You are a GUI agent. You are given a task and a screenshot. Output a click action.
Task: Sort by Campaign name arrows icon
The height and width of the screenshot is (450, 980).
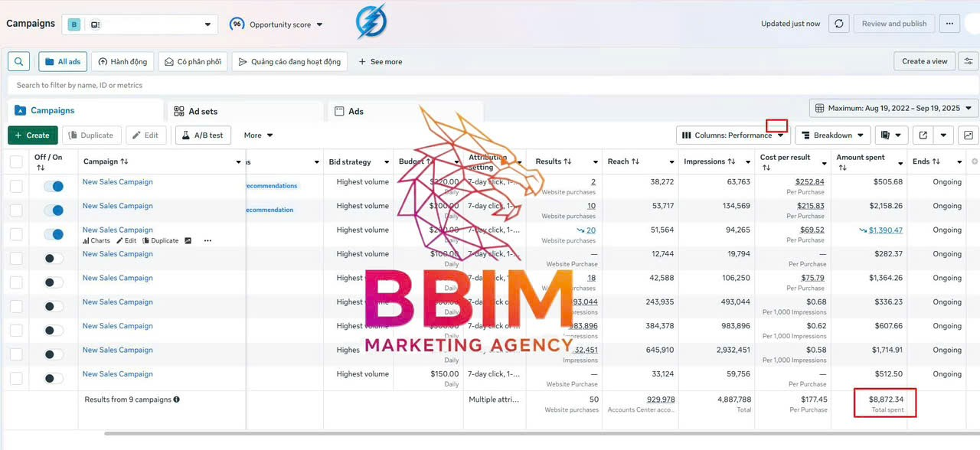[124, 161]
